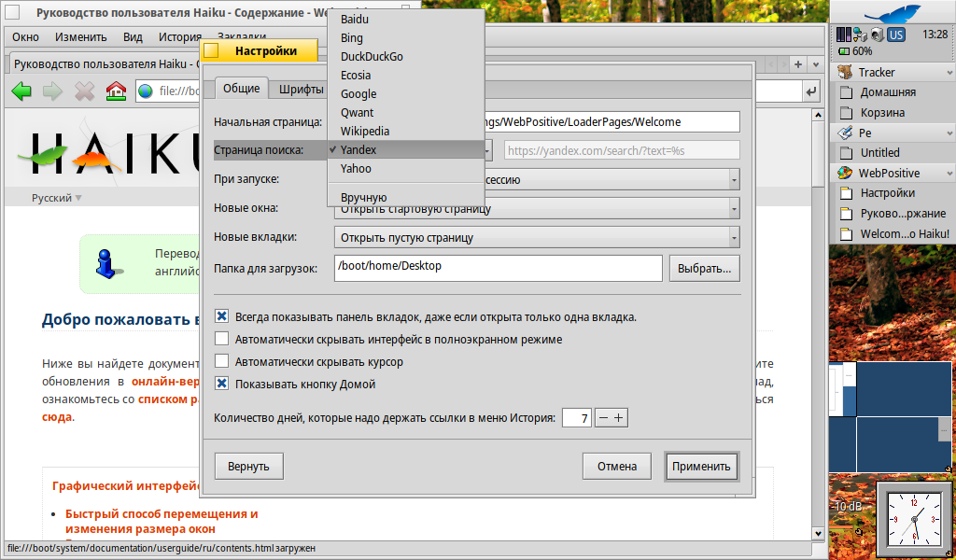The image size is (956, 560).
Task: Increase history days with plus button
Action: click(x=618, y=418)
